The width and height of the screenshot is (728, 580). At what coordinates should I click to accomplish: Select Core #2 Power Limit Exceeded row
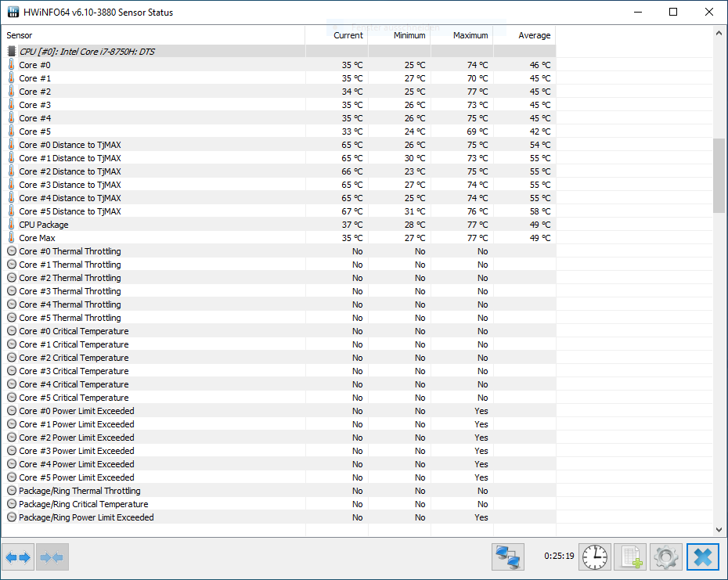(279, 438)
